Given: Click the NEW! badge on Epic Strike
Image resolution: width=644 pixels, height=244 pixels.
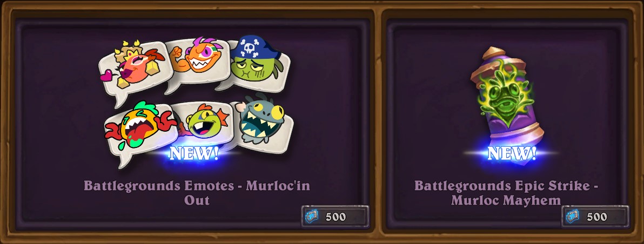Looking at the screenshot, I should click(x=512, y=153).
